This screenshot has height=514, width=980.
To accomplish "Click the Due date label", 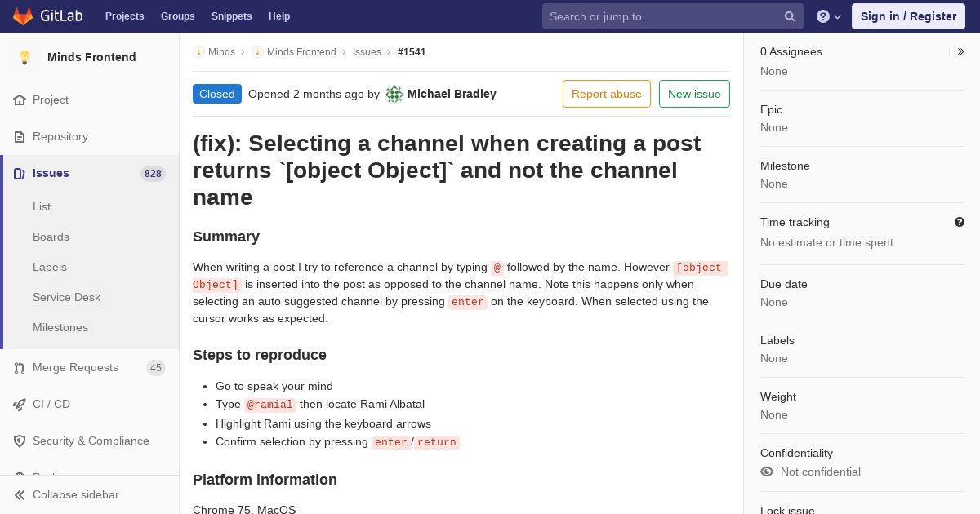I will pos(784,284).
